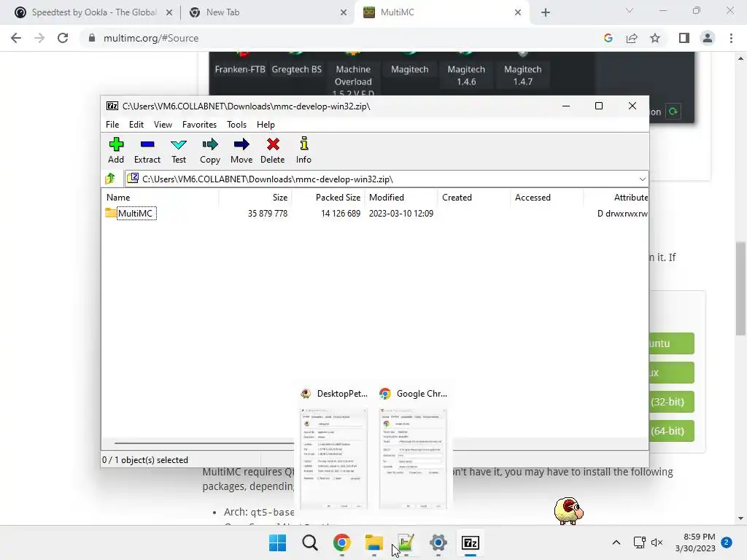This screenshot has width=747, height=560.
Task: Open a new Chrome tab
Action: (x=546, y=13)
